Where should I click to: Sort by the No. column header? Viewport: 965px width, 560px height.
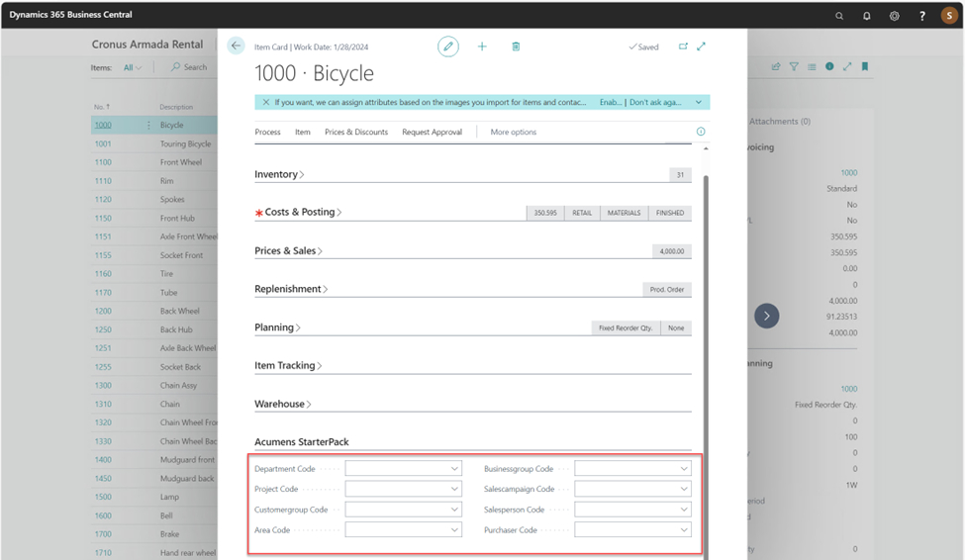click(102, 107)
